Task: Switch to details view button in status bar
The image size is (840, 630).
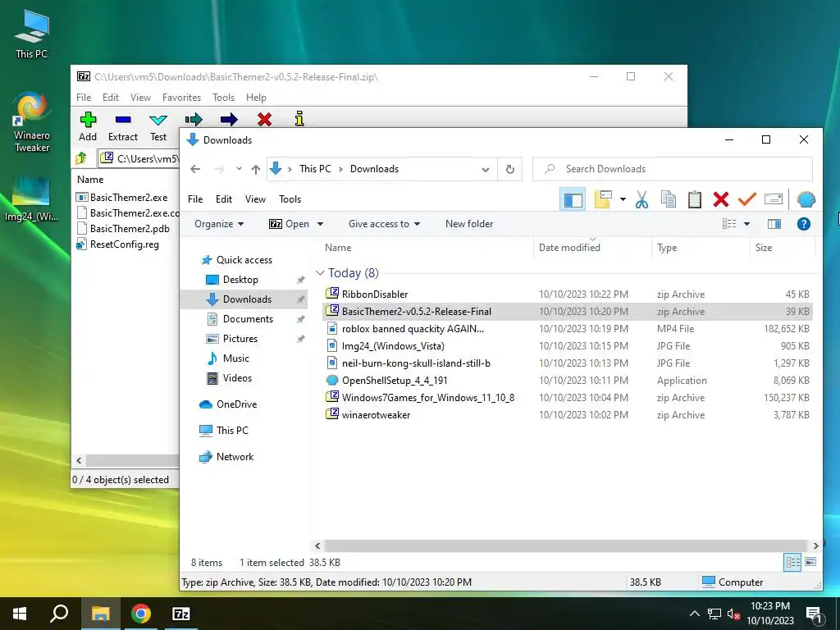Action: [792, 562]
